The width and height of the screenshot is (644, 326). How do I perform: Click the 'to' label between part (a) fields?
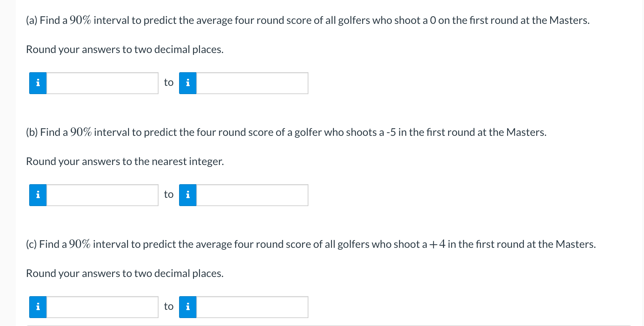point(169,82)
